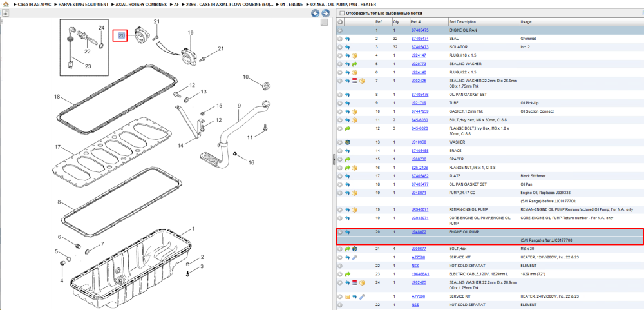The image size is (644, 310).
Task: Select callout 1 on the oil pan
Action: pos(193,229)
